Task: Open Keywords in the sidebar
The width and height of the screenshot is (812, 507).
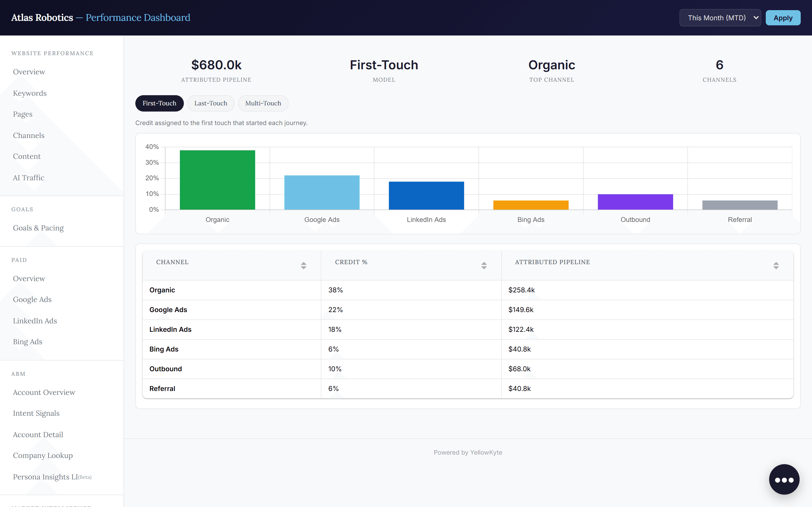Action: pyautogui.click(x=30, y=93)
